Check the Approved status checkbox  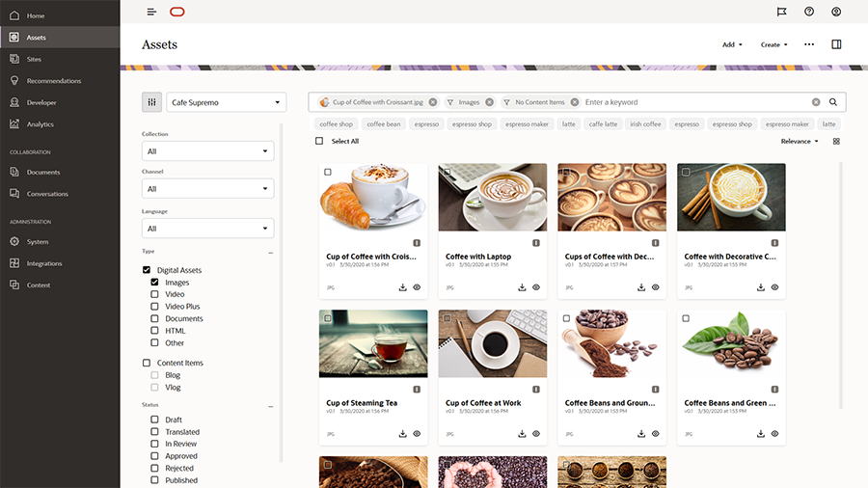pyautogui.click(x=155, y=456)
